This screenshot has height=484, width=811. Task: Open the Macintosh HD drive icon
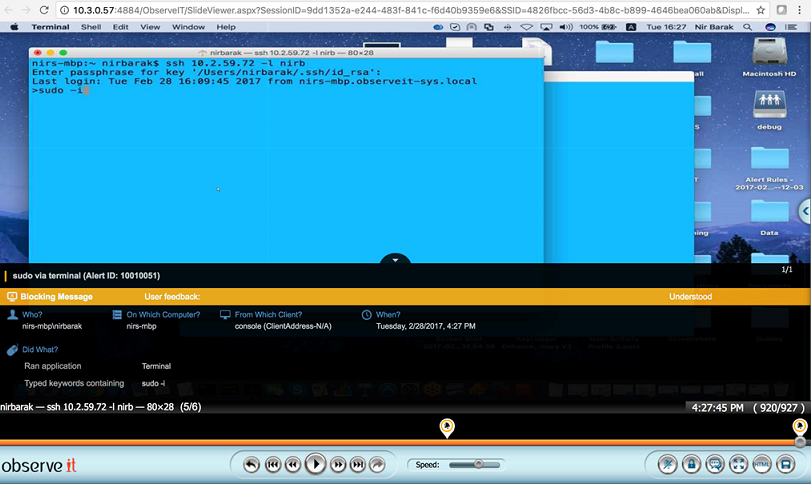point(768,54)
